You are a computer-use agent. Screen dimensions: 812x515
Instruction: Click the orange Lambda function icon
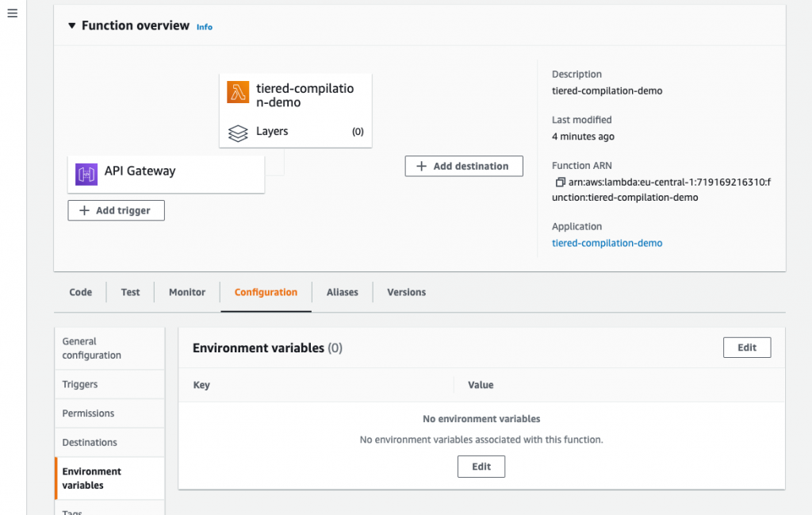(x=238, y=92)
